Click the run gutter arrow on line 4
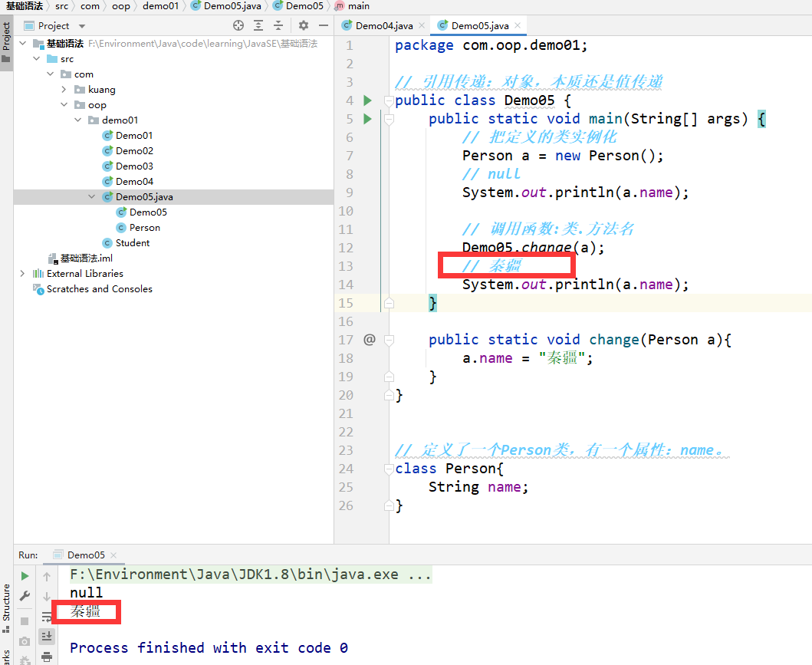 click(368, 100)
